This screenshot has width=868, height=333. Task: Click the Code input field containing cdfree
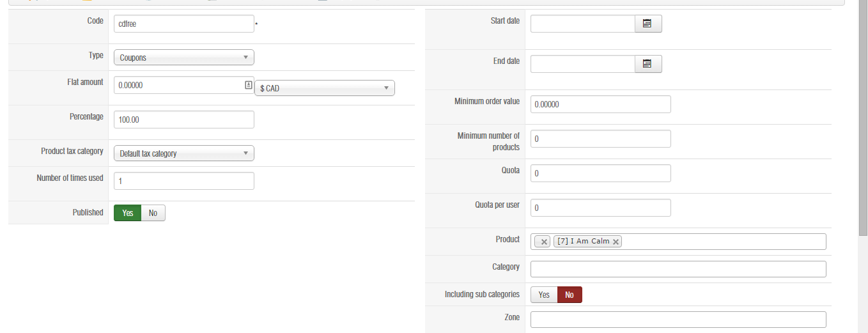pos(183,24)
